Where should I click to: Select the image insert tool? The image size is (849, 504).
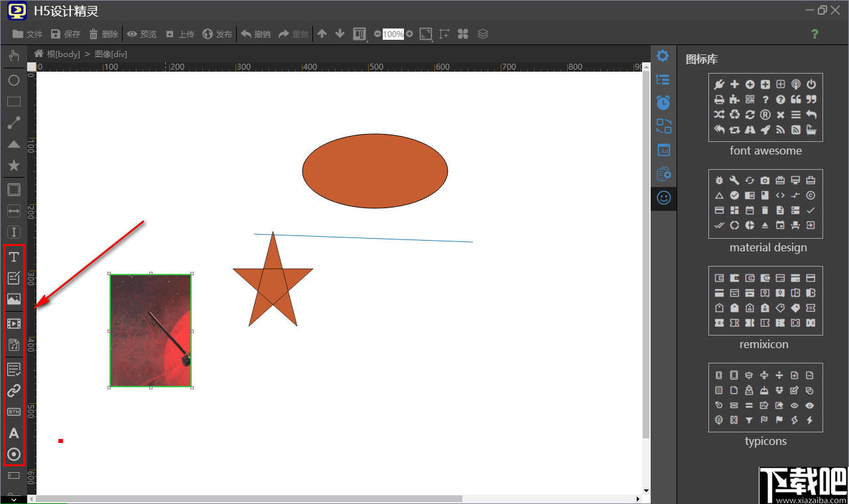(x=13, y=299)
